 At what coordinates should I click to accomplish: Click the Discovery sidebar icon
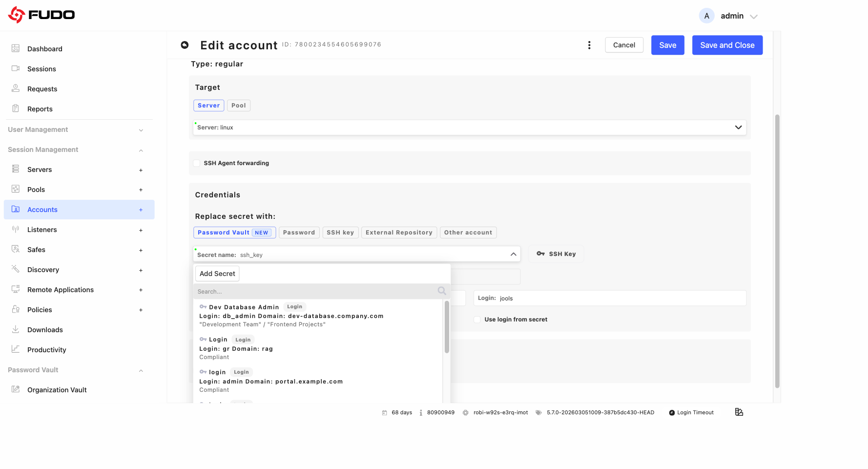pos(16,269)
